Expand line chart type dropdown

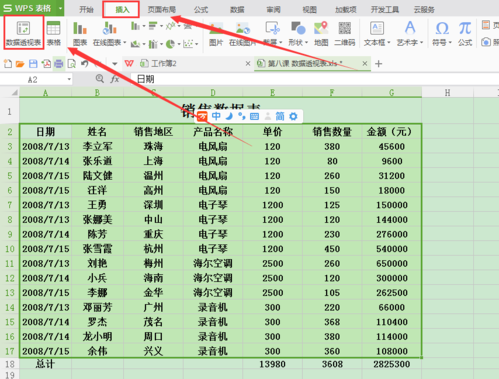click(x=179, y=26)
